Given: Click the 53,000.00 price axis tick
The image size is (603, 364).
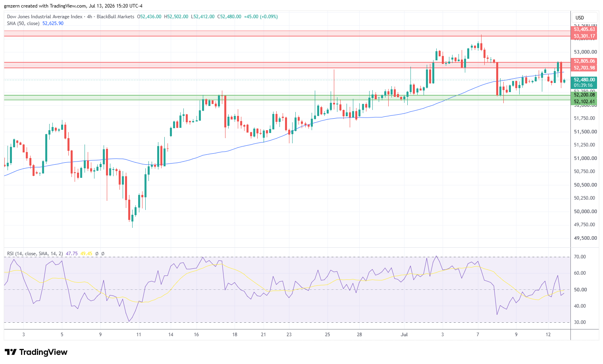Looking at the screenshot, I should coord(586,52).
